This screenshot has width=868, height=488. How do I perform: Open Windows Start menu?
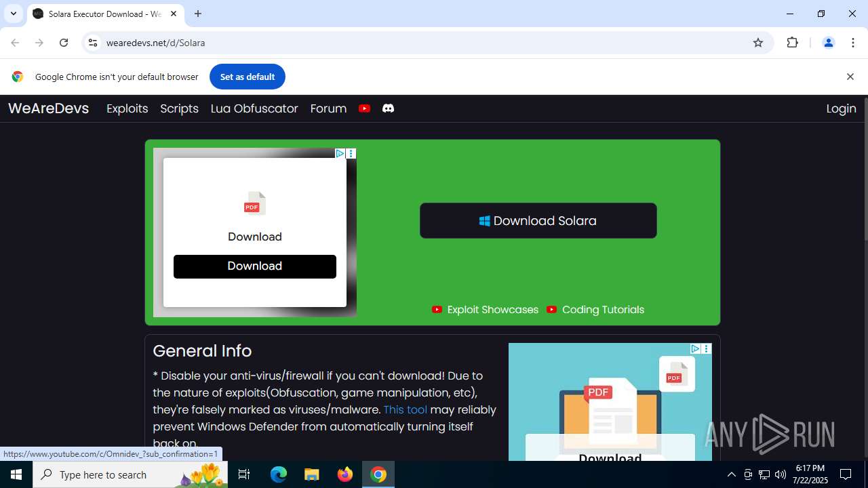16,474
